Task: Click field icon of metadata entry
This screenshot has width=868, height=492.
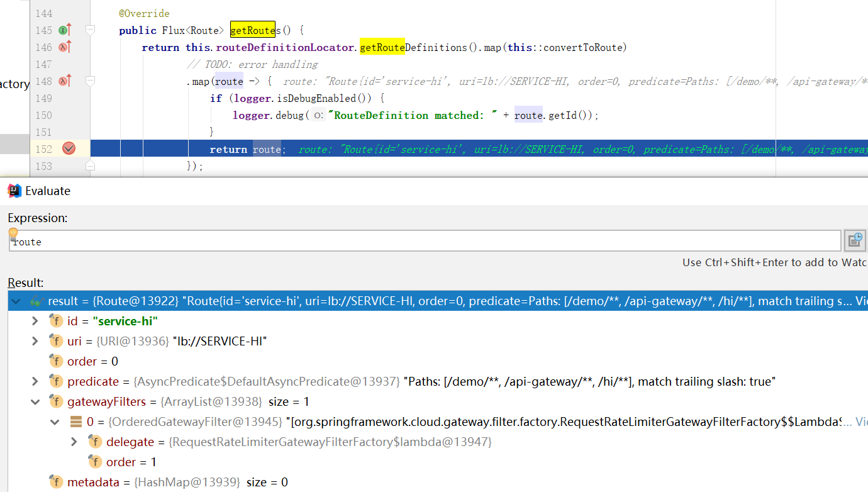Action: click(x=56, y=483)
